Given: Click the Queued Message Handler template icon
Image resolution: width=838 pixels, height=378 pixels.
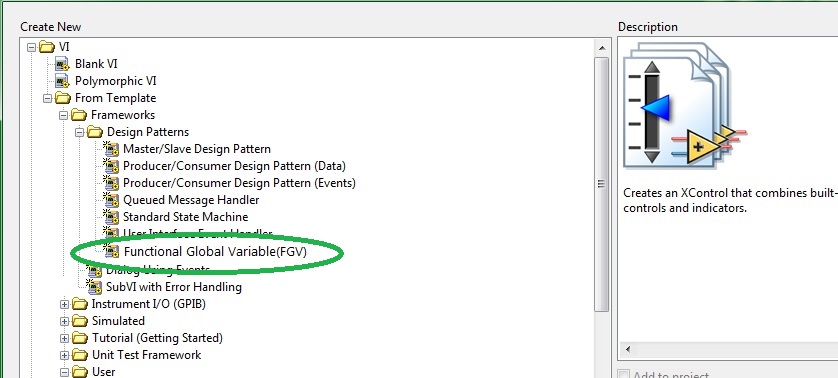Looking at the screenshot, I should (x=111, y=200).
